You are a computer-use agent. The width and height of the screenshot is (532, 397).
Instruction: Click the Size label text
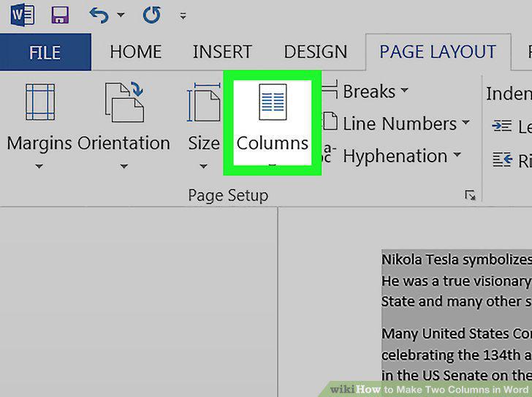[204, 143]
